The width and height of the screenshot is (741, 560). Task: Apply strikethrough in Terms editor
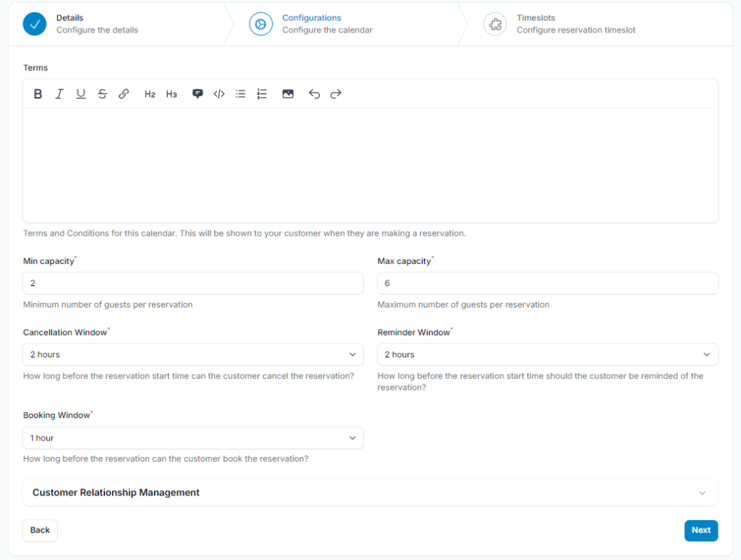pos(102,94)
